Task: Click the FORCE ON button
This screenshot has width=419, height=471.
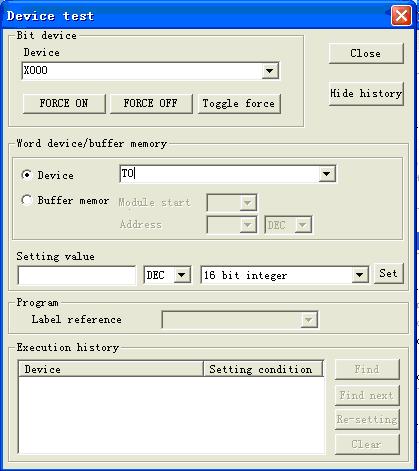Action: [64, 104]
